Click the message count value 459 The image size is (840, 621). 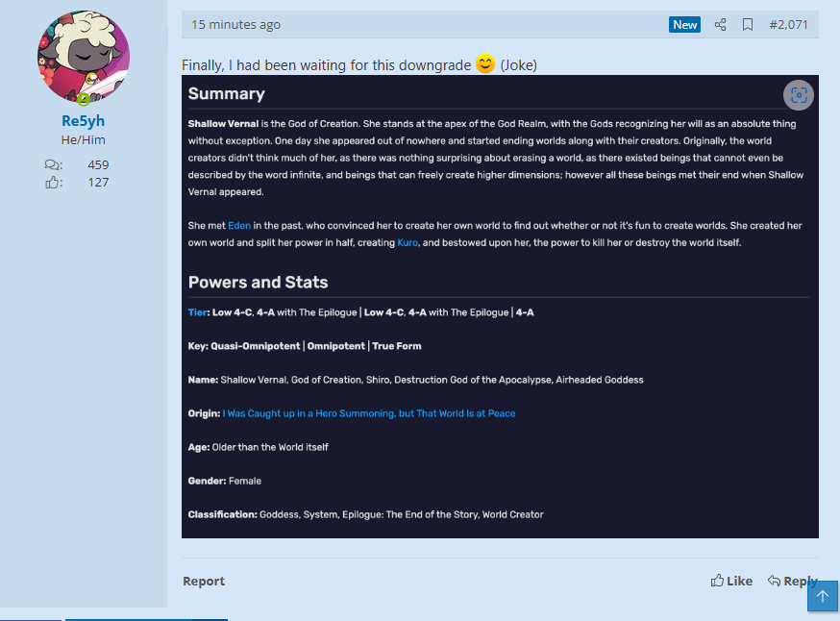98,165
